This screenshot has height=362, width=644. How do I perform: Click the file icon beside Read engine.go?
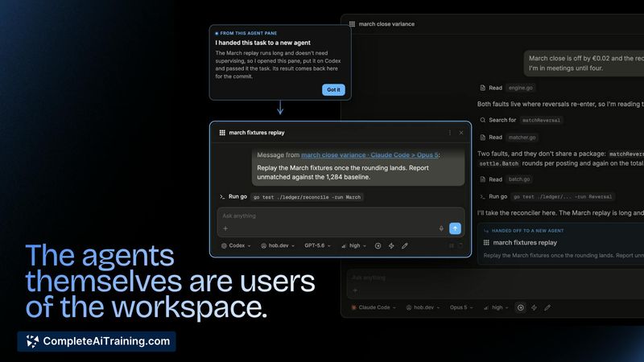pos(482,88)
